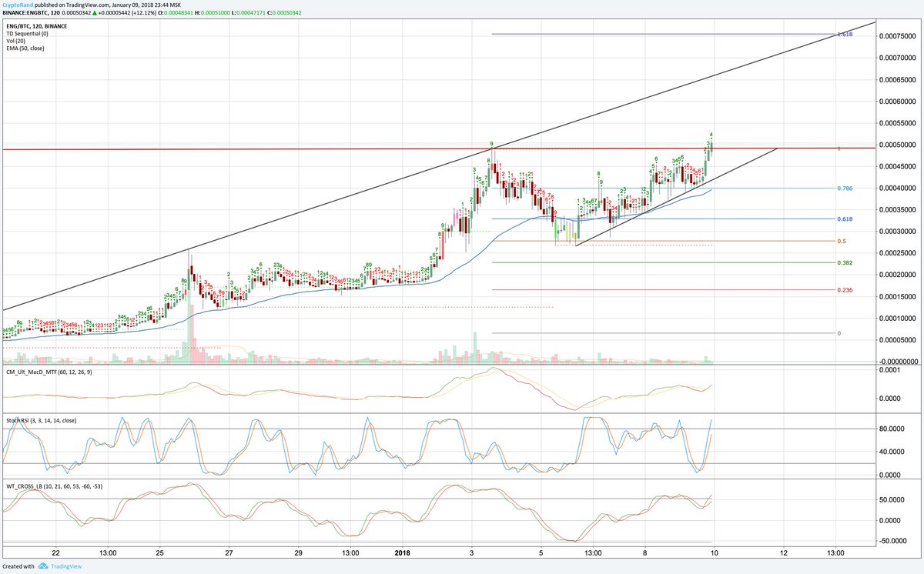Click the 0.00035000 price axis label
Image resolution: width=924 pixels, height=574 pixels.
pos(898,209)
